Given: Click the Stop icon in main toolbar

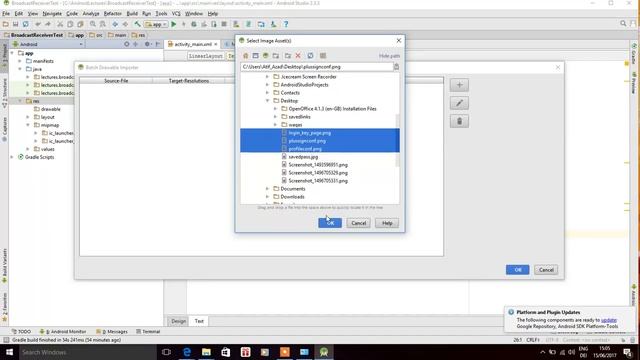Looking at the screenshot, I should 224,24.
